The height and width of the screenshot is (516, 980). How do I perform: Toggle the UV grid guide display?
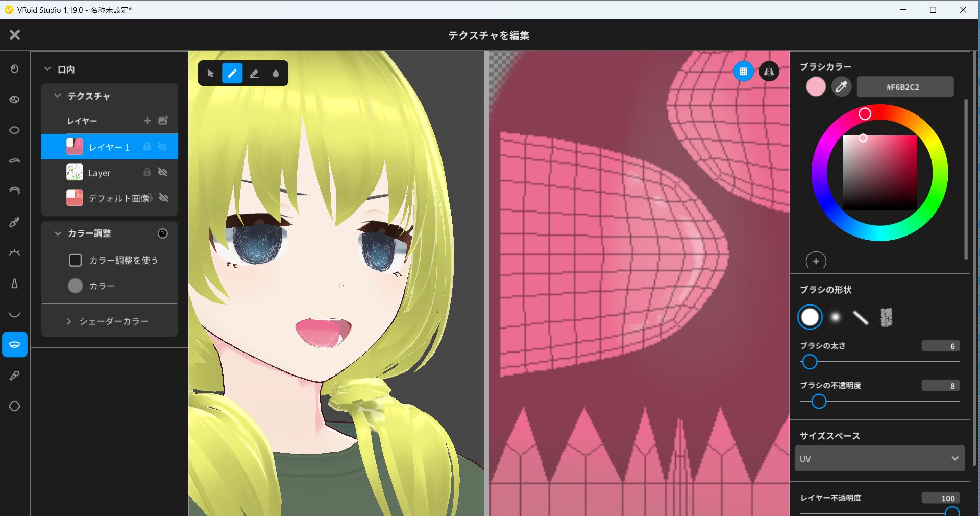[x=743, y=72]
